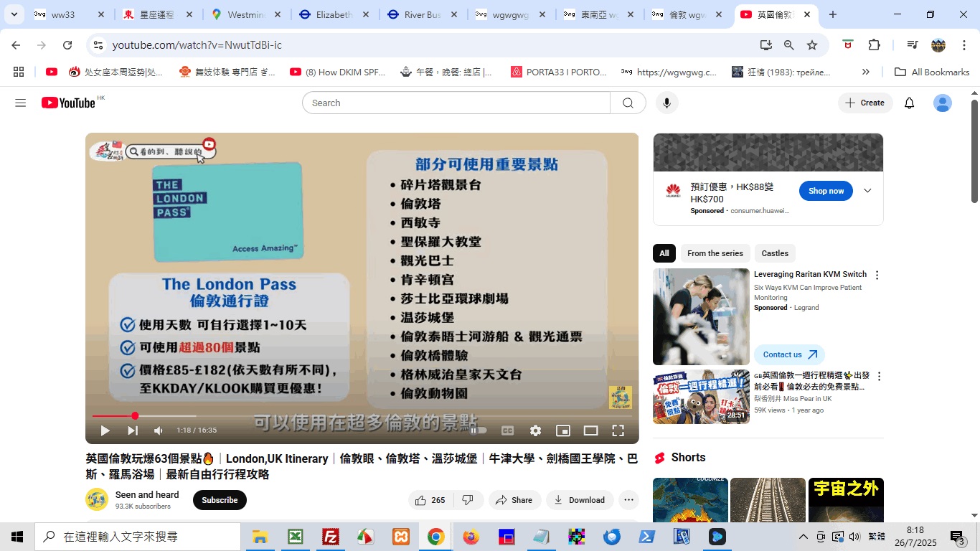Viewport: 980px width, 551px height.
Task: Play the video with the play button
Action: [x=105, y=430]
